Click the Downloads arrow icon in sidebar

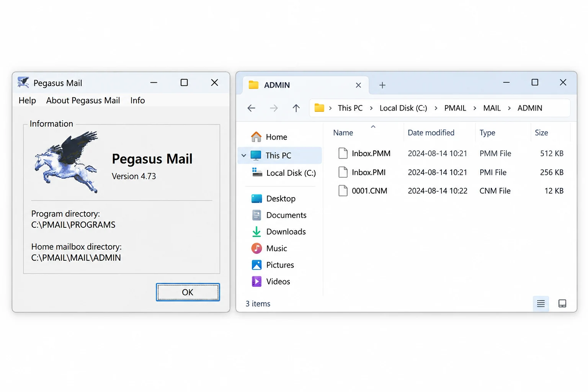[x=256, y=232]
